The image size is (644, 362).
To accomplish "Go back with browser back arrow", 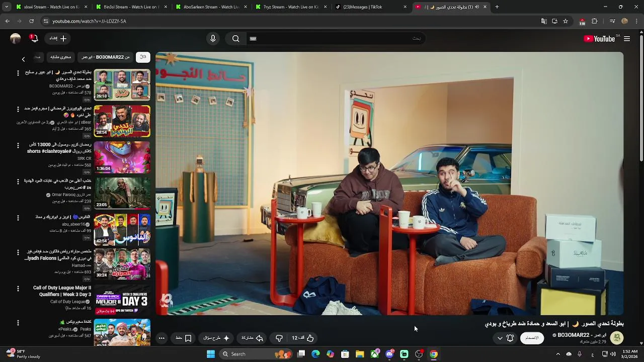I will (x=7, y=21).
